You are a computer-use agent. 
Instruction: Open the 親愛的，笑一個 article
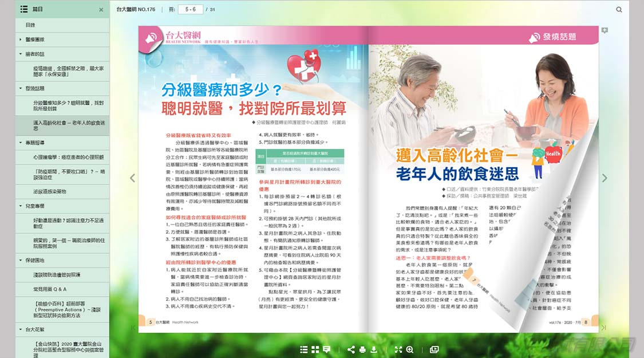[x=62, y=243]
